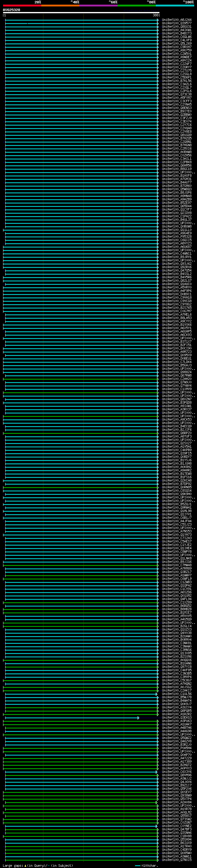Click the cyan ~100% identity legend segment
Viewport: 197px width, 868px height.
pos(175,6)
